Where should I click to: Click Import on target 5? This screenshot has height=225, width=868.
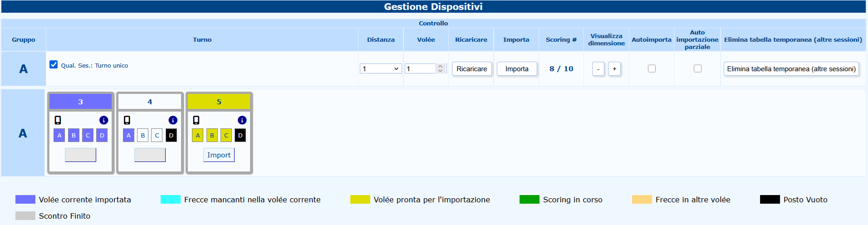point(219,155)
